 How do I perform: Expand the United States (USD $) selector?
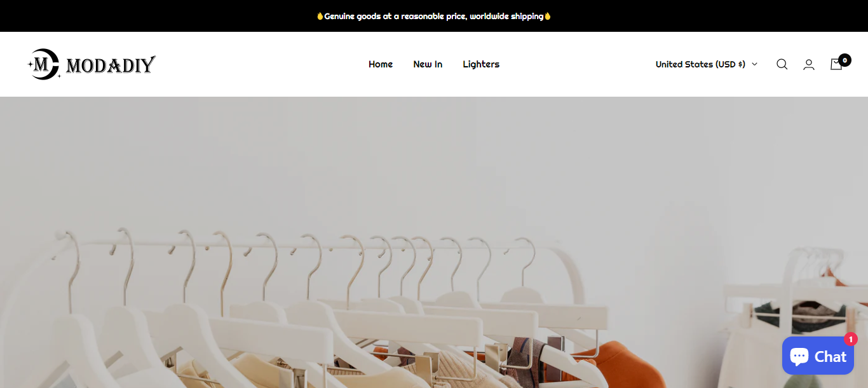(x=707, y=64)
